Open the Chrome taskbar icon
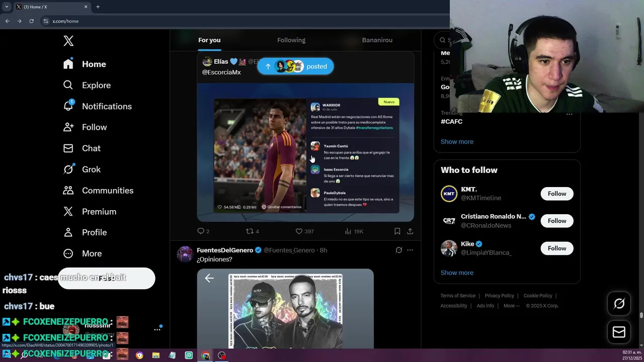Viewport: 644px width, 362px height. (205, 355)
